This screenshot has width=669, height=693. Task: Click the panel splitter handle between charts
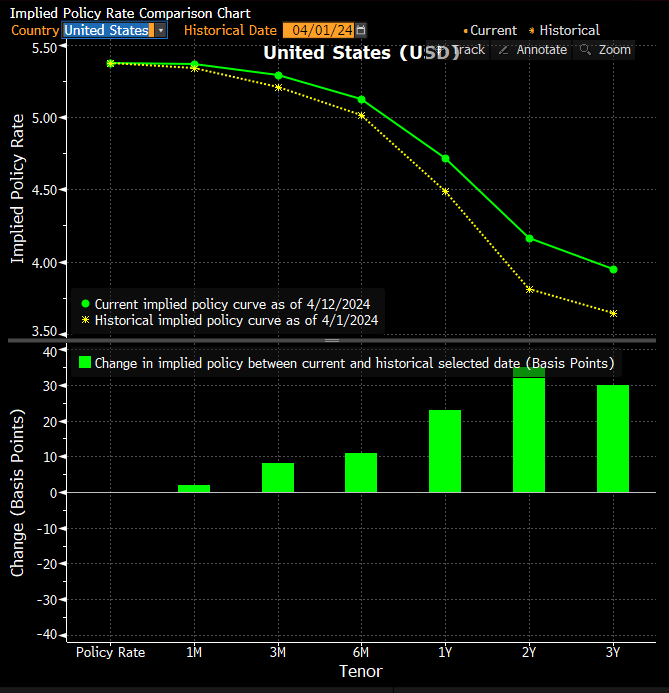click(x=332, y=340)
